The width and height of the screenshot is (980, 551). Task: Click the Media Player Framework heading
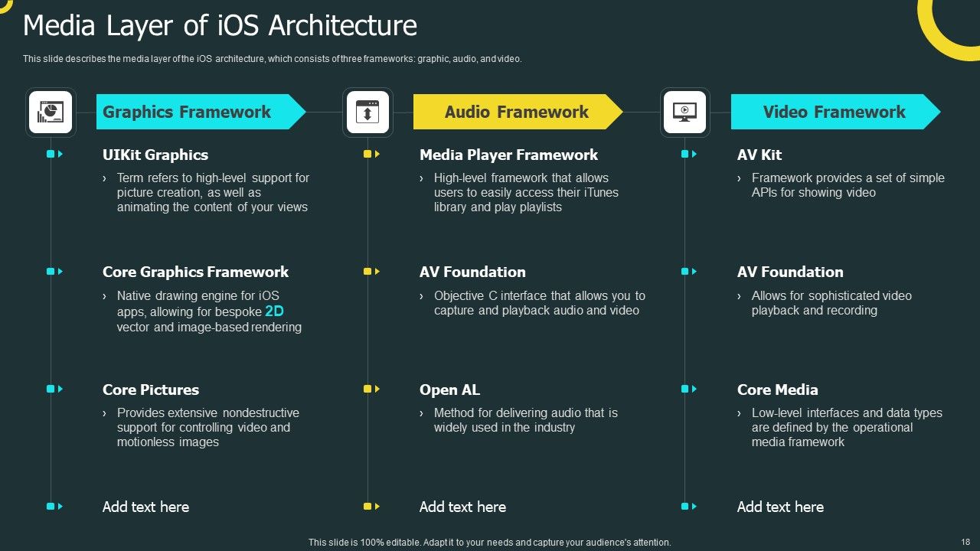508,155
